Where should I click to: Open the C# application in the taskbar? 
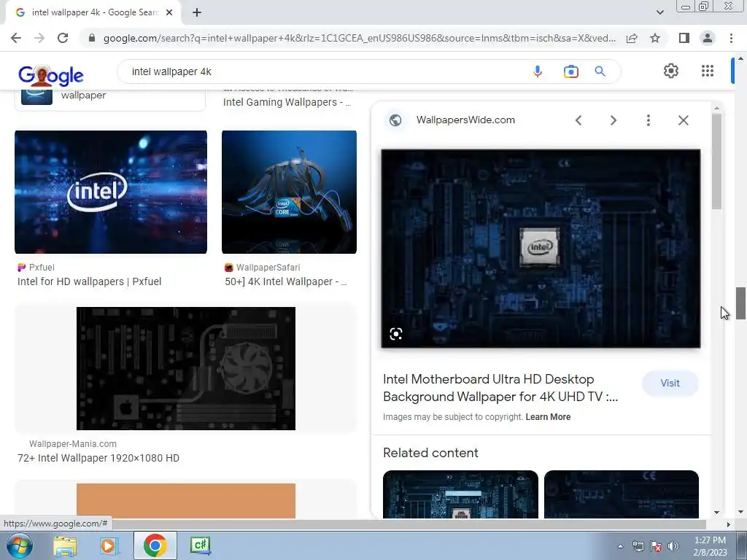coord(200,545)
